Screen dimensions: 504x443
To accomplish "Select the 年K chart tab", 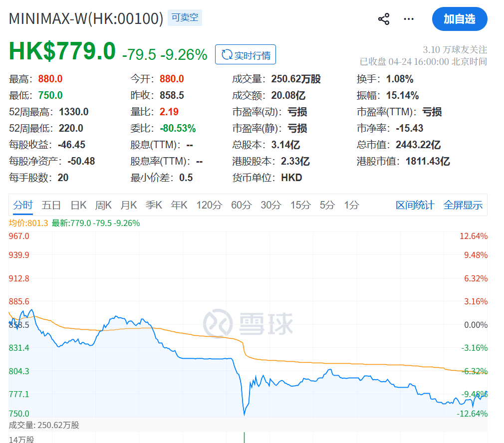I will (x=179, y=205).
